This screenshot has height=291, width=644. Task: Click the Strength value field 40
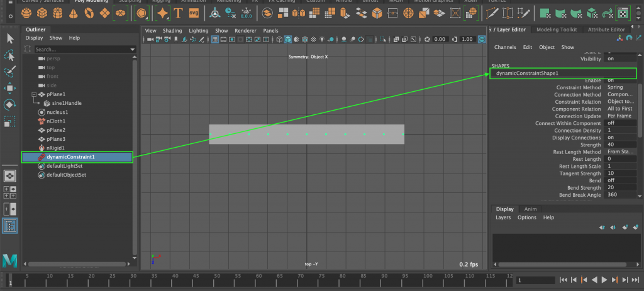[621, 145]
